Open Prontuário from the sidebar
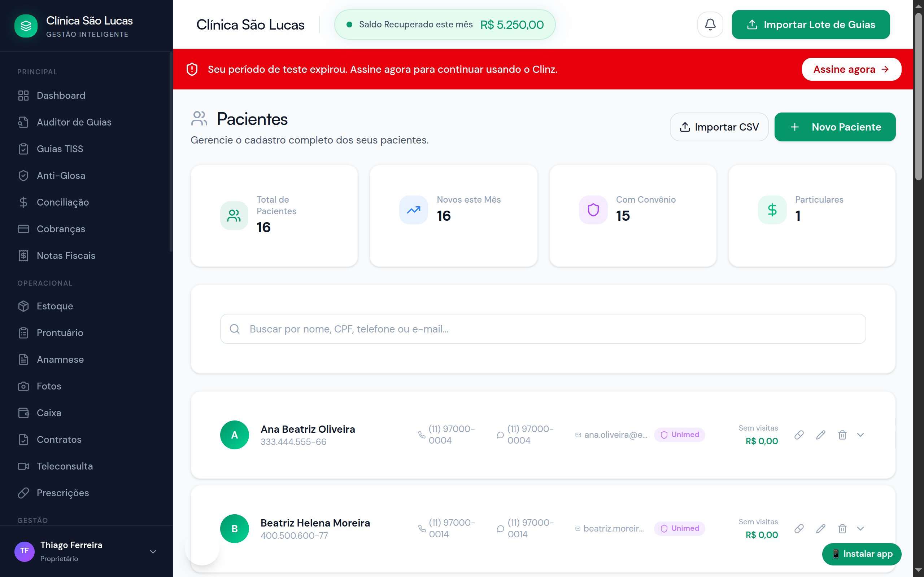Image resolution: width=924 pixels, height=577 pixels. tap(60, 333)
